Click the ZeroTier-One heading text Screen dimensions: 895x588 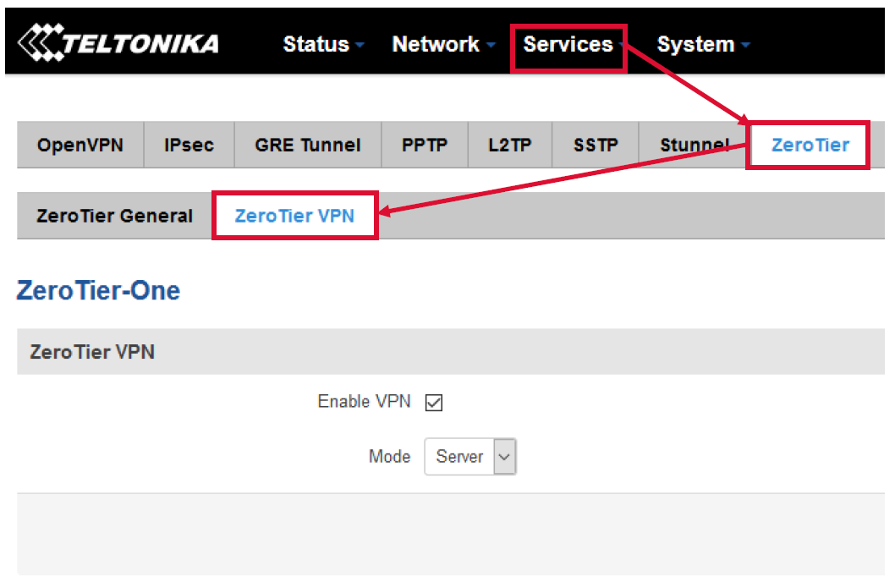coord(98,290)
